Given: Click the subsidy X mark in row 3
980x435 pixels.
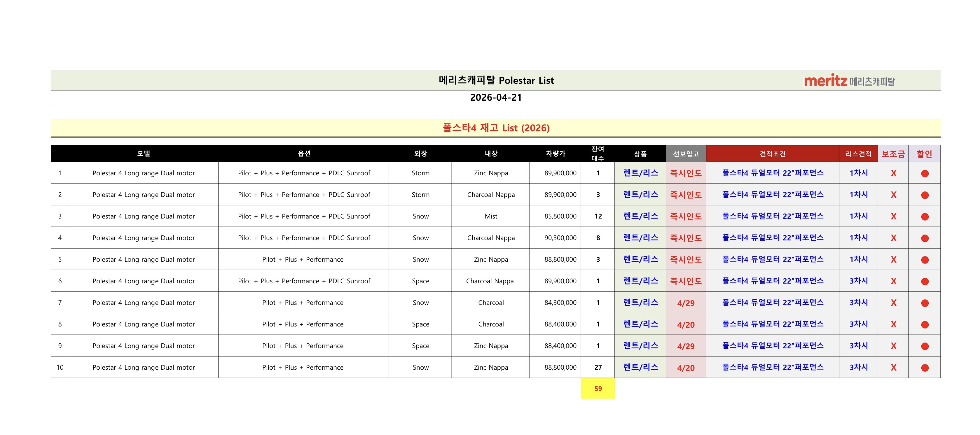Looking at the screenshot, I should 893,216.
